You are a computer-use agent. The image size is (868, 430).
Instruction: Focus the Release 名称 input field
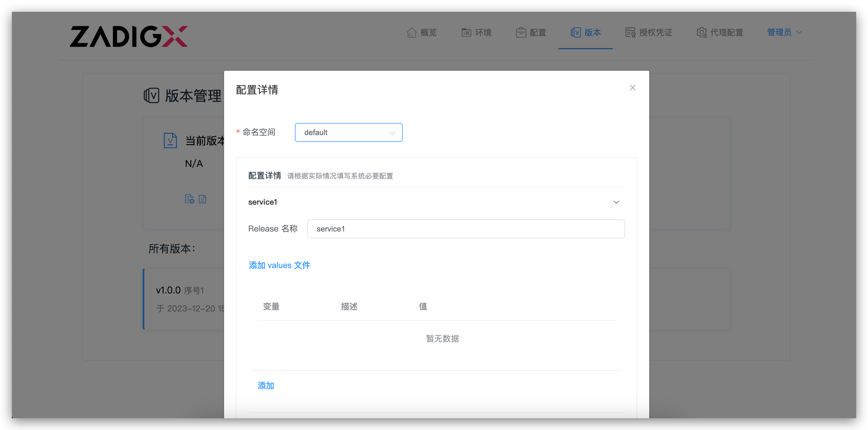tap(466, 229)
